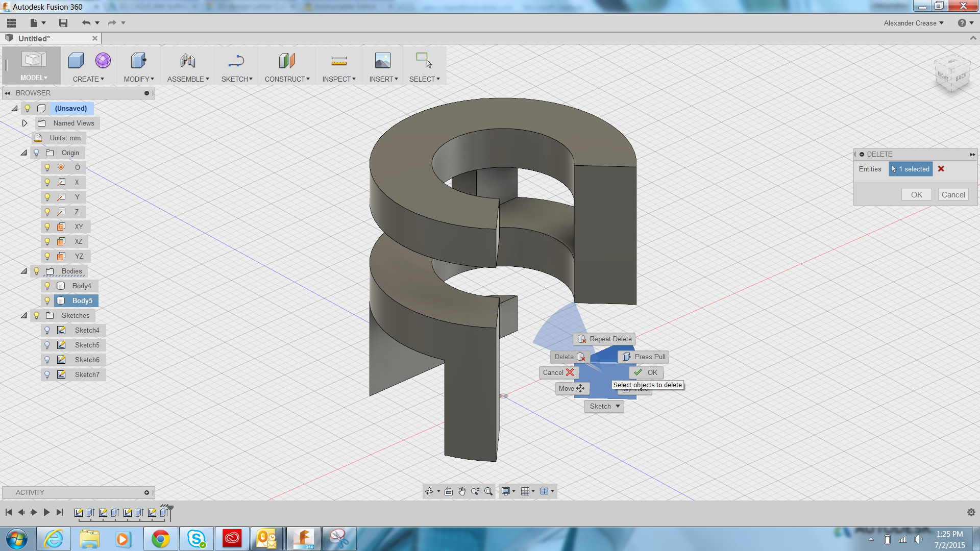
Task: Open the Data Panel grid icon
Action: (x=11, y=23)
